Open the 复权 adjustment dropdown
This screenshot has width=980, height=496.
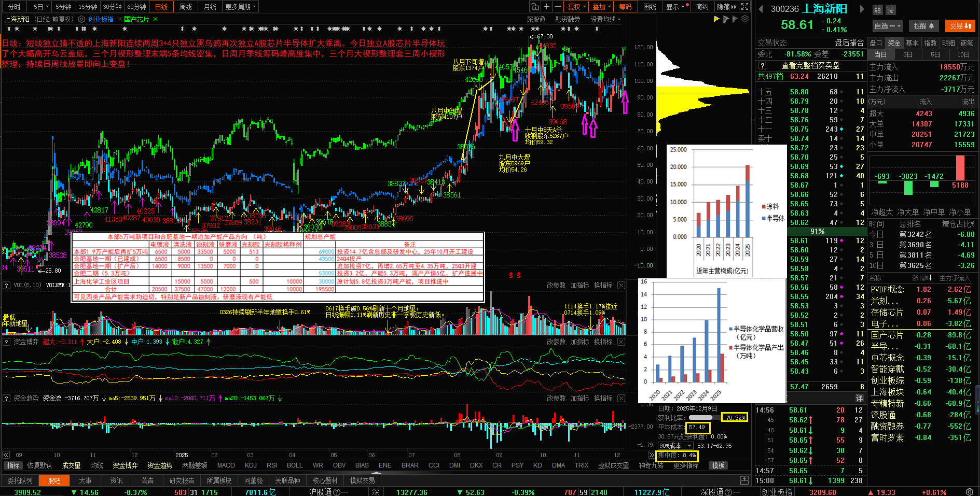(576, 7)
